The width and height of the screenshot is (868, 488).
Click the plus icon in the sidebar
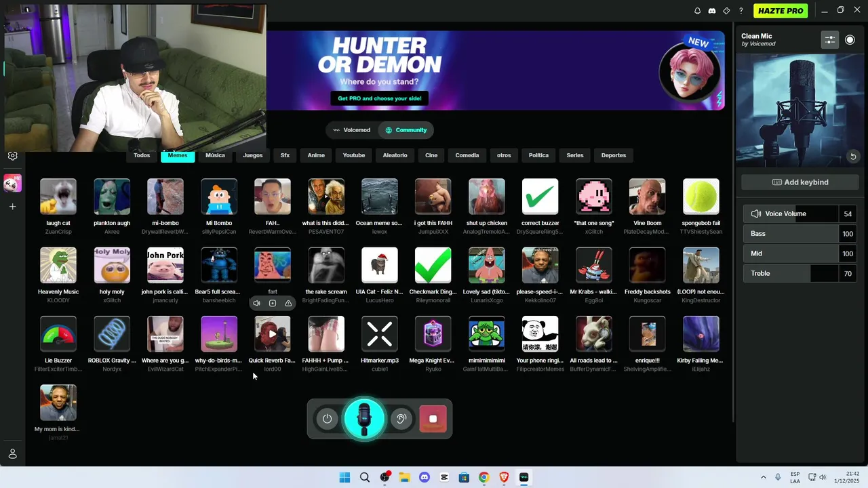click(x=12, y=207)
